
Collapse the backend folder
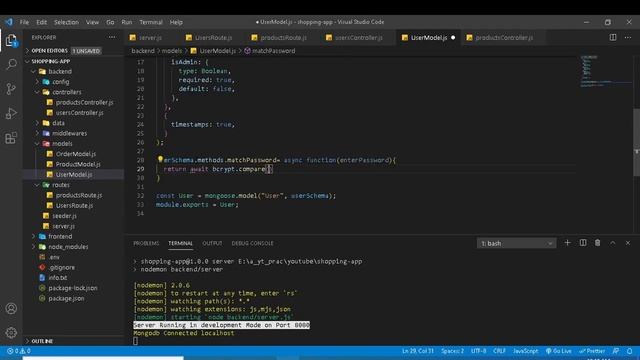coord(60,71)
